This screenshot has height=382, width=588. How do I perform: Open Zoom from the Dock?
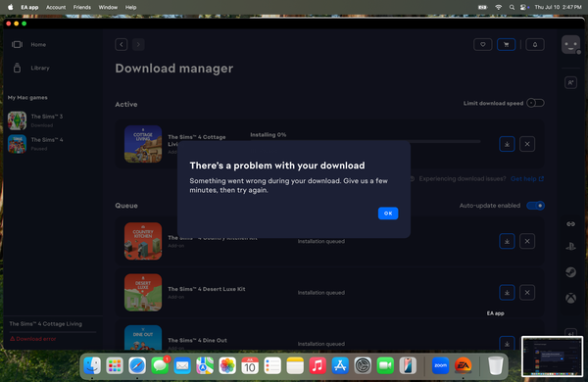(x=440, y=365)
